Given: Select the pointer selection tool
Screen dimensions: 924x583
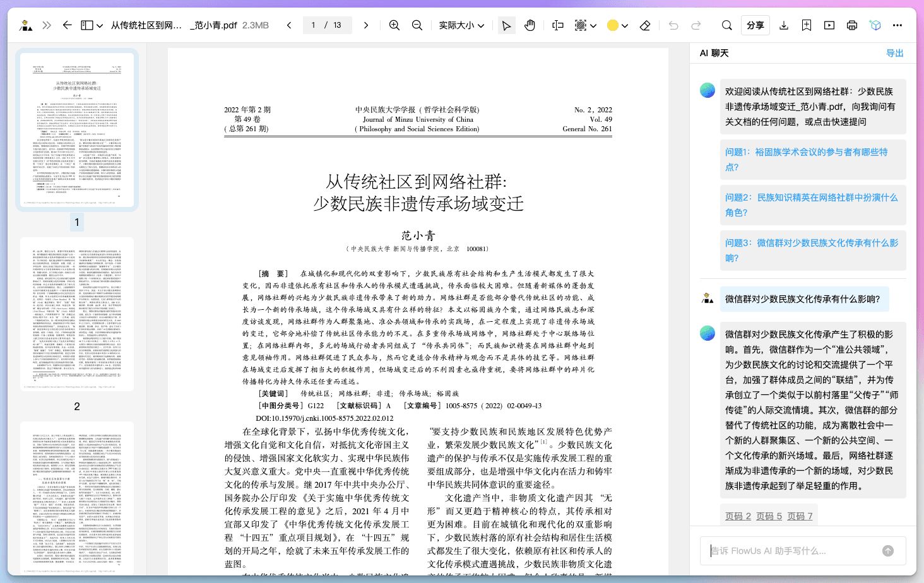Looking at the screenshot, I should pos(506,25).
